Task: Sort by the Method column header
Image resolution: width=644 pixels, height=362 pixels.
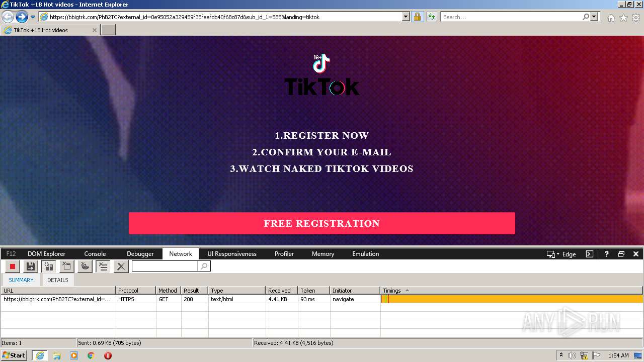Action: (169, 291)
